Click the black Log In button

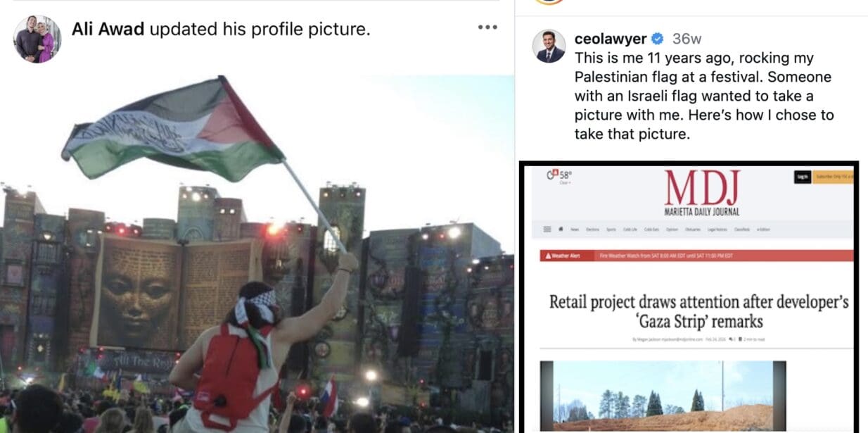tap(802, 177)
